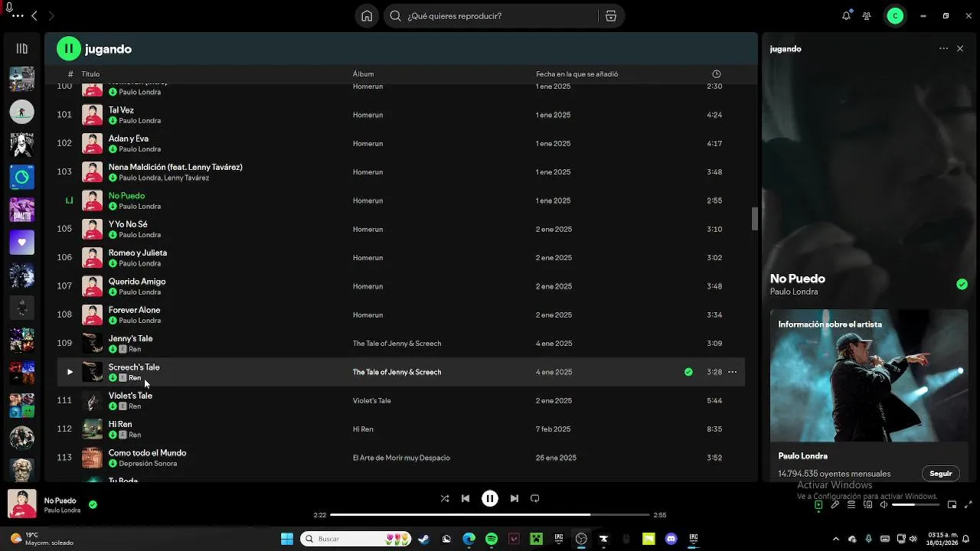
Task: Mute the Spotify volume speaker icon
Action: point(884,504)
